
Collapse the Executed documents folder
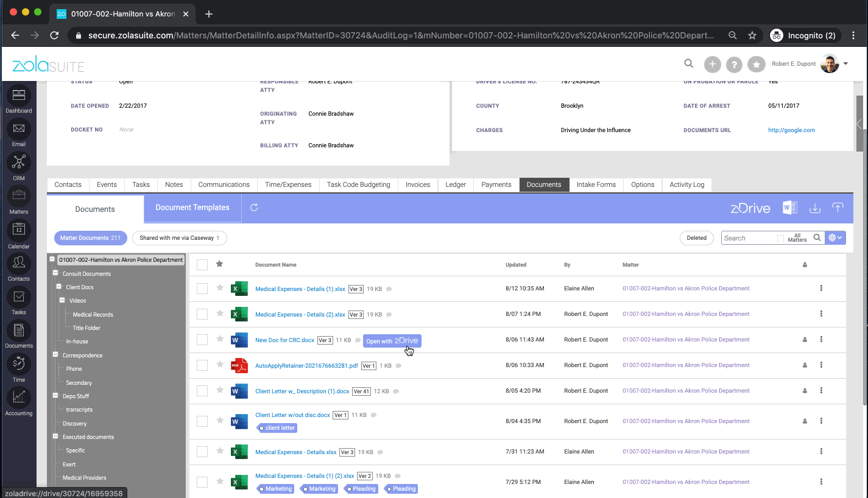point(55,437)
